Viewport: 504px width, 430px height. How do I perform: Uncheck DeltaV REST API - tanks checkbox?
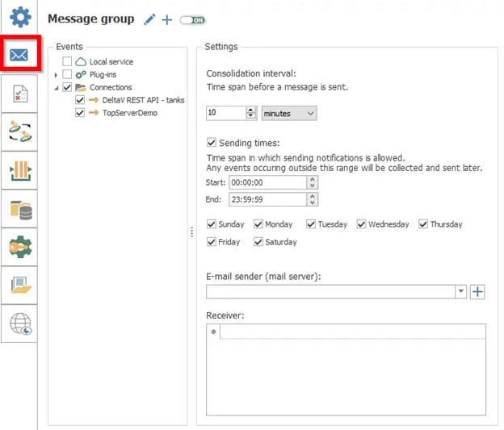click(80, 100)
